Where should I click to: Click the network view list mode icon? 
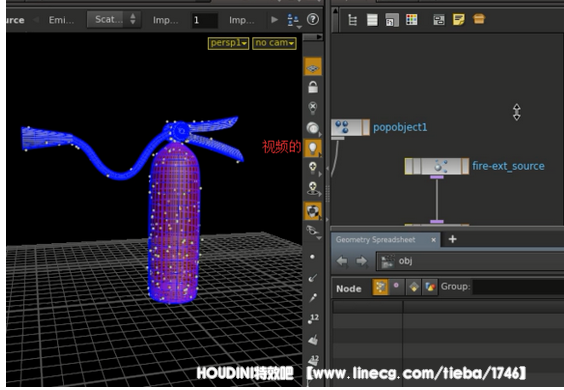click(372, 19)
